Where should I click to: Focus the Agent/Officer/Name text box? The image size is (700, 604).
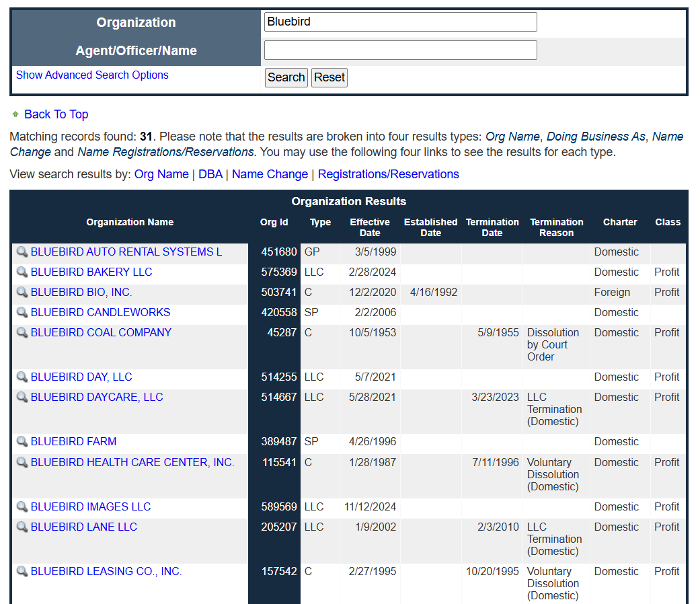pyautogui.click(x=400, y=50)
